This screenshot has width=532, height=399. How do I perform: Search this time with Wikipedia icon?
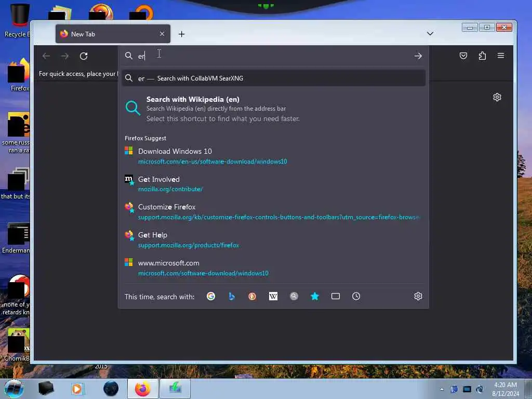[273, 296]
